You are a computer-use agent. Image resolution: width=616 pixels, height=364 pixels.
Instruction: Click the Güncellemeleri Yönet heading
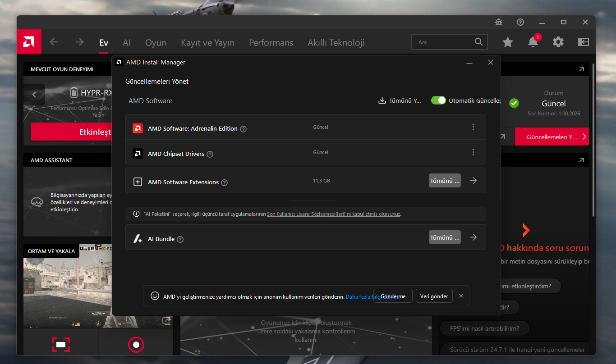click(157, 82)
